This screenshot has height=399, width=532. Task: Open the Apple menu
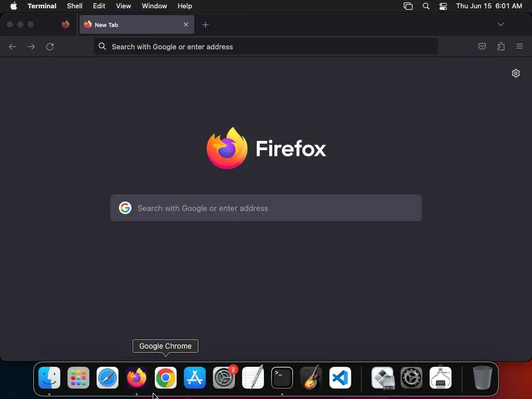[x=14, y=6]
